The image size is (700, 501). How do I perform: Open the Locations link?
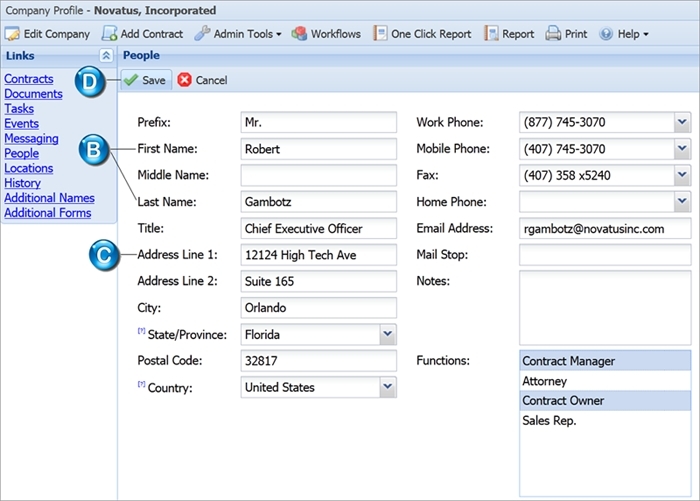click(29, 168)
